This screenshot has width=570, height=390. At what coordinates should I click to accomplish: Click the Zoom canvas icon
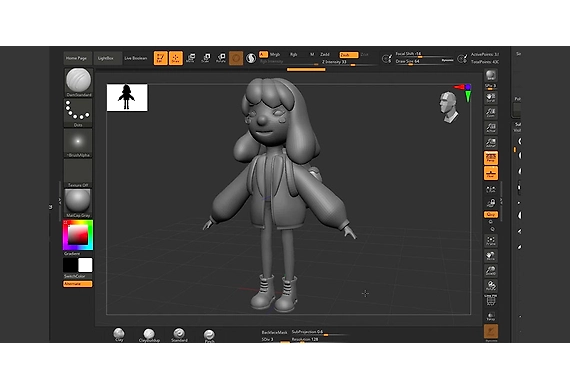tap(491, 112)
